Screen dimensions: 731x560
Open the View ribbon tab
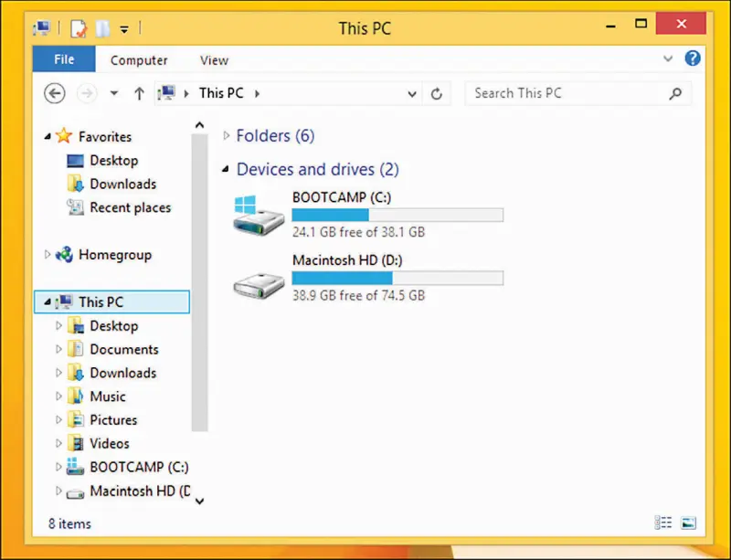tap(214, 60)
